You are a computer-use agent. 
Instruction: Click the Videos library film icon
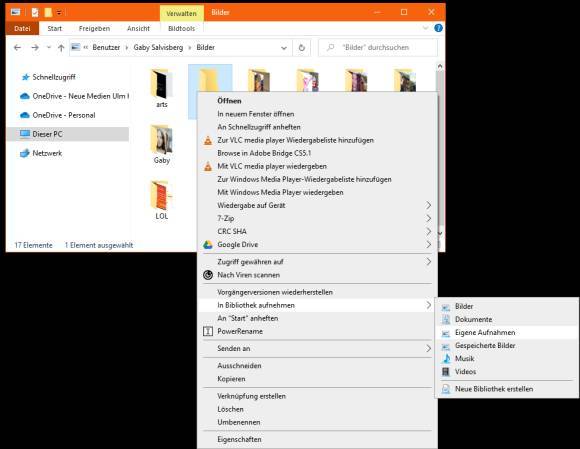[x=446, y=372]
